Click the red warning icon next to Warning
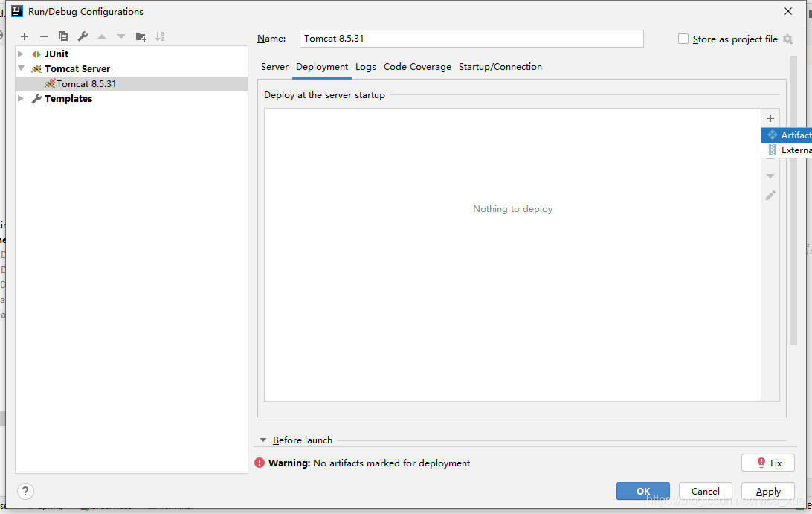The image size is (812, 514). [260, 463]
